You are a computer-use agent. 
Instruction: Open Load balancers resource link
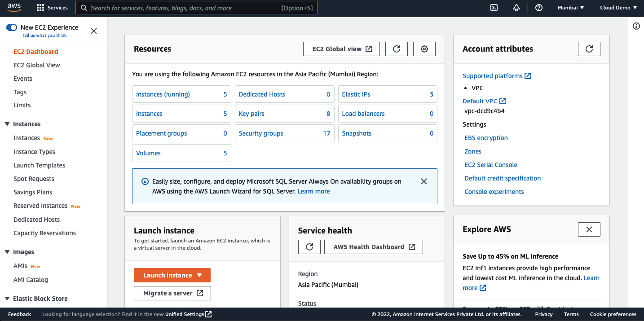point(363,114)
